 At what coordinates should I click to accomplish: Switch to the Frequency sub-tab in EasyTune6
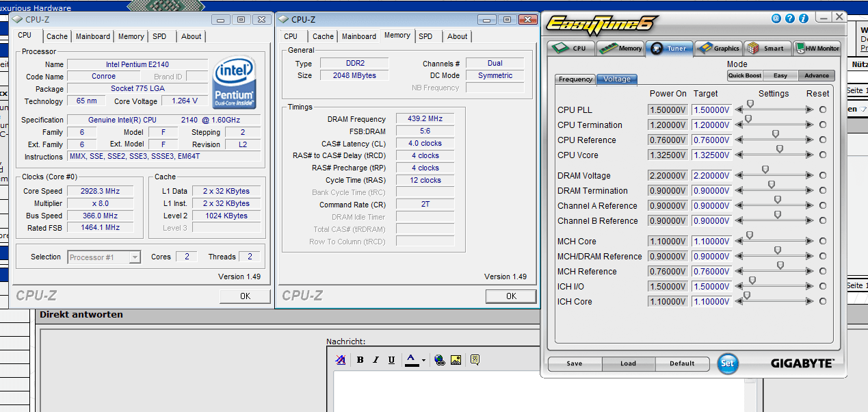point(575,79)
